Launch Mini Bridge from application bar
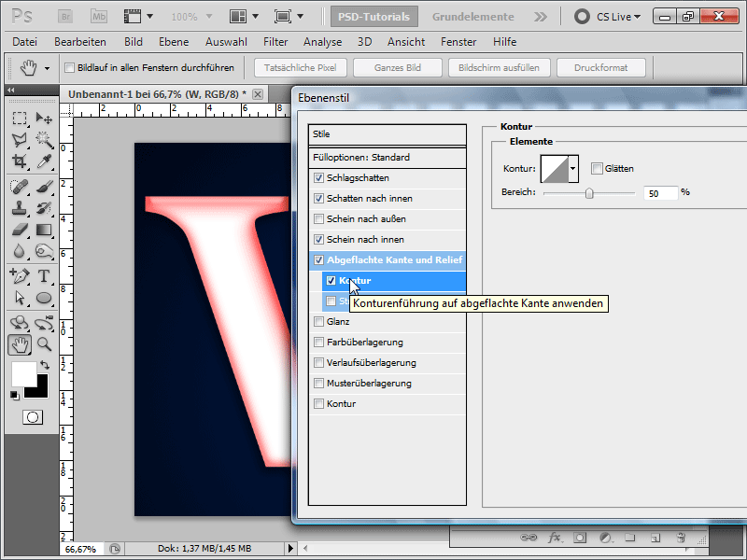 click(99, 17)
